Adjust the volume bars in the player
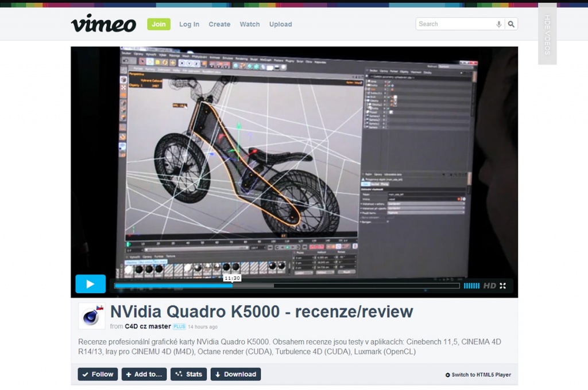The image size is (588, 390). [471, 286]
